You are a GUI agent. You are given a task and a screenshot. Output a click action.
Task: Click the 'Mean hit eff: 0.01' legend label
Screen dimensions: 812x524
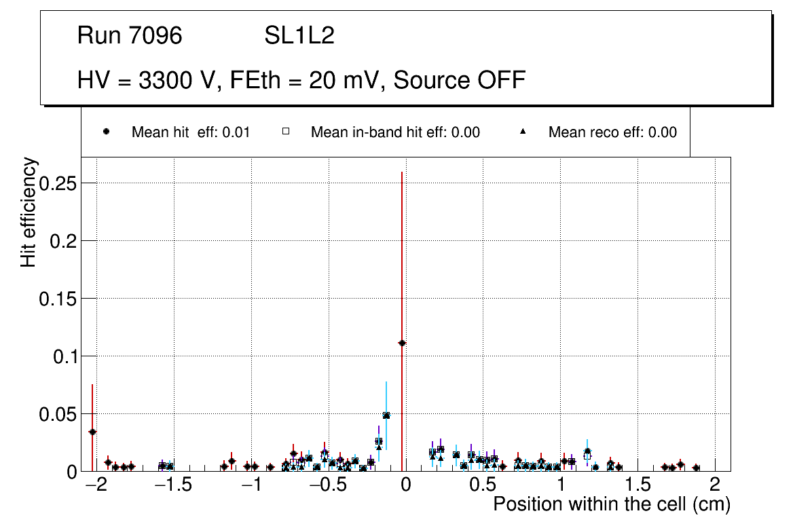(x=191, y=132)
